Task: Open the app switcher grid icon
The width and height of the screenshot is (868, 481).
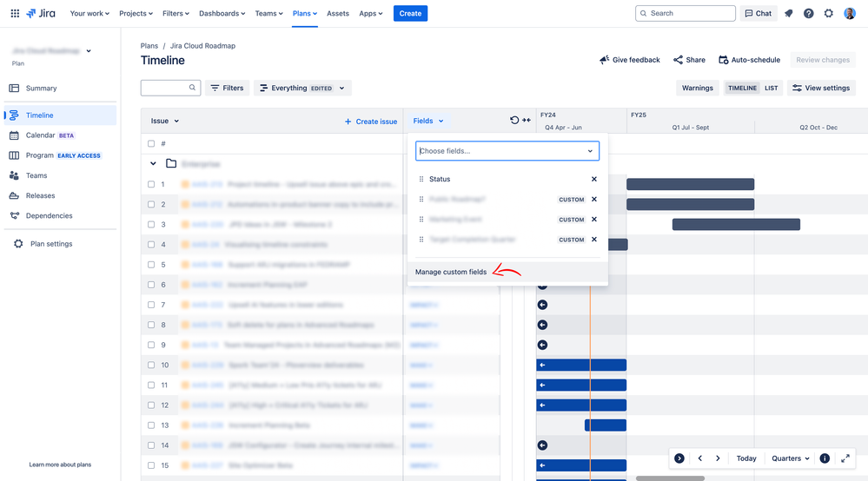Action: pyautogui.click(x=15, y=13)
